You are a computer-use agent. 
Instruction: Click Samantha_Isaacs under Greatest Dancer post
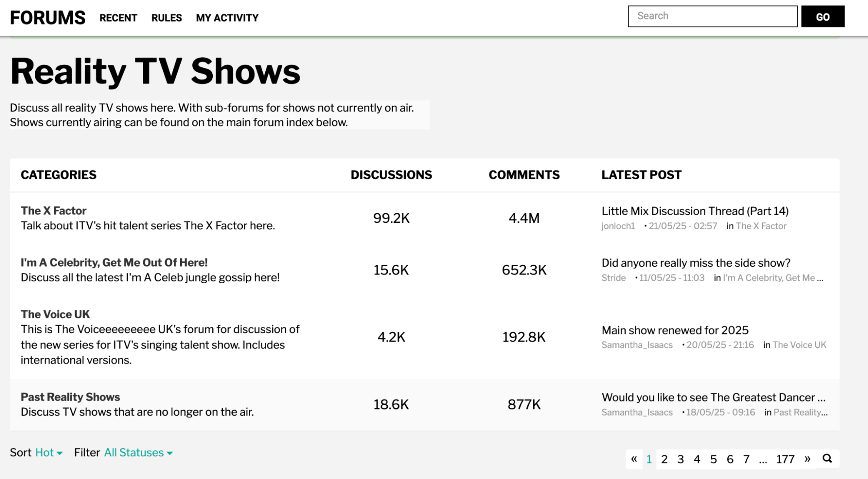click(x=637, y=412)
